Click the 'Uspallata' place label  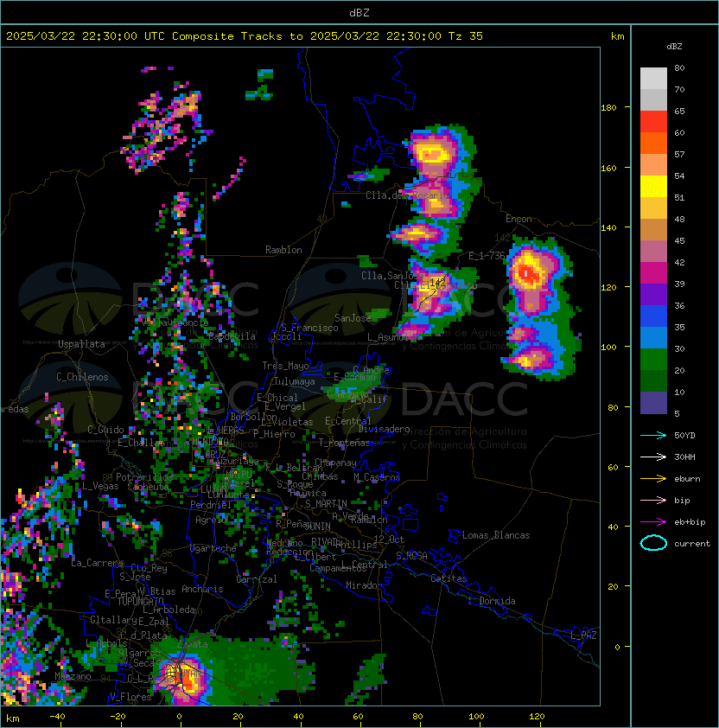81,344
